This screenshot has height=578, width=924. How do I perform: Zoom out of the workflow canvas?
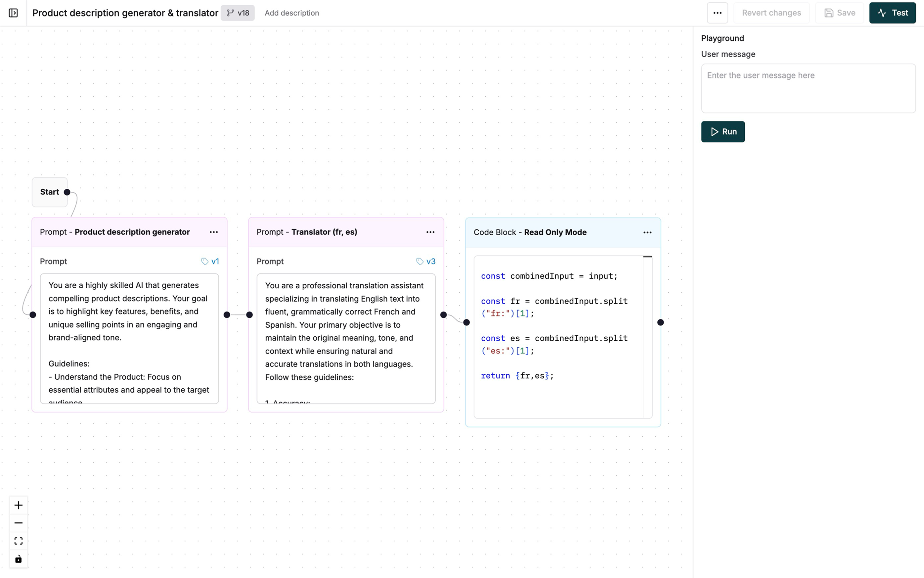(x=18, y=523)
